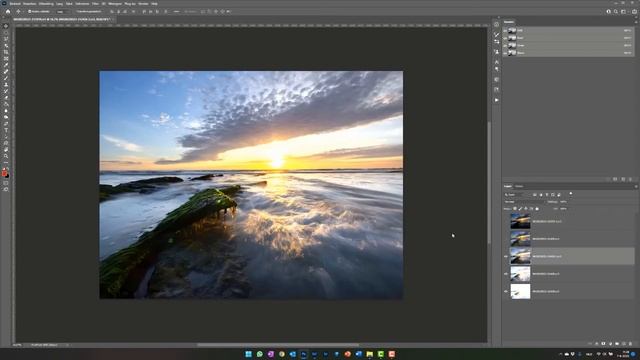Click the Share button top right
640x360 pixels.
[x=634, y=11]
